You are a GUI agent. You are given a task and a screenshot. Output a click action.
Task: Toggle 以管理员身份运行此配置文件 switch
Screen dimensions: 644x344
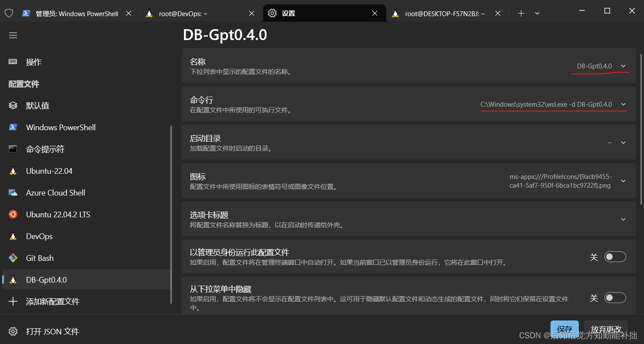point(615,257)
